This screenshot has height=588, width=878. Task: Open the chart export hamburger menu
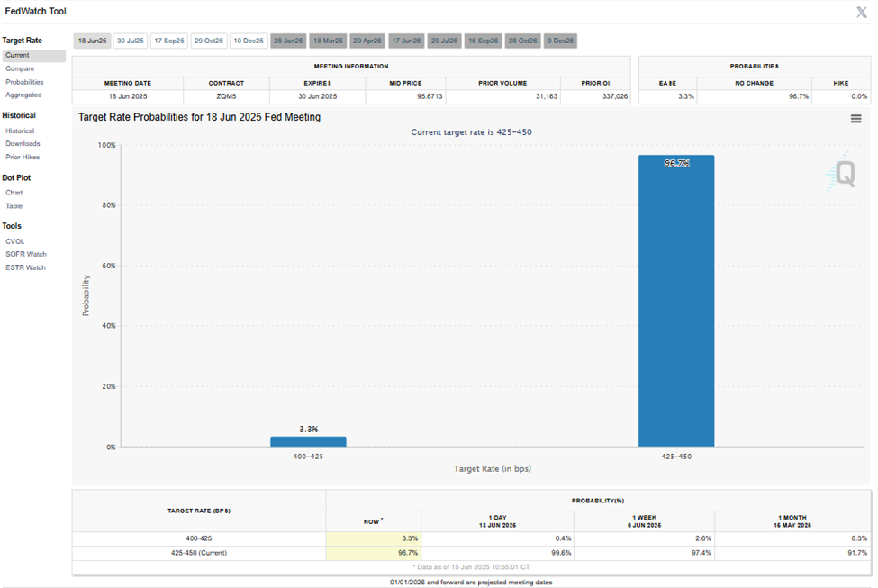[855, 118]
